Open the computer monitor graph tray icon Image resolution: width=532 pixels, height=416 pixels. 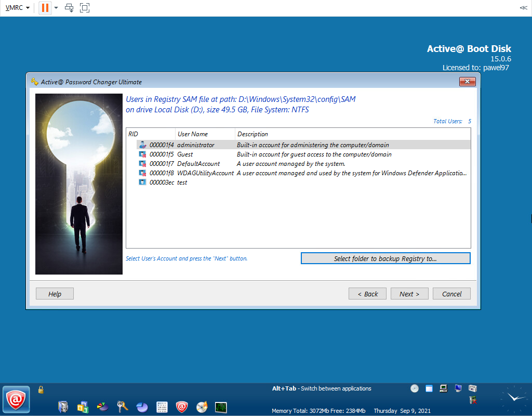click(x=444, y=388)
